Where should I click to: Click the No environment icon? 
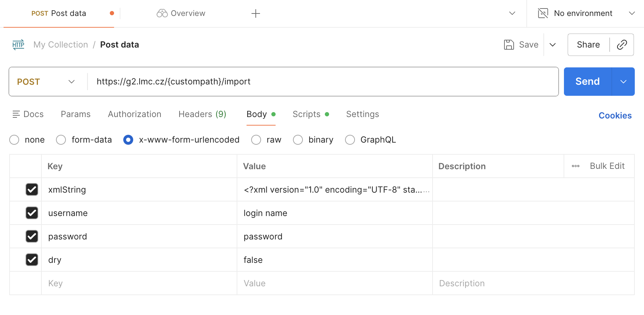coord(543,13)
